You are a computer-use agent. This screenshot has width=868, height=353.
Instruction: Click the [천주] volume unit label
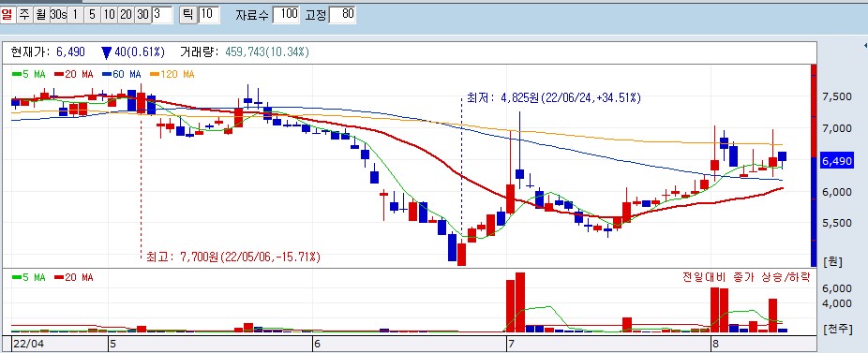pyautogui.click(x=838, y=330)
